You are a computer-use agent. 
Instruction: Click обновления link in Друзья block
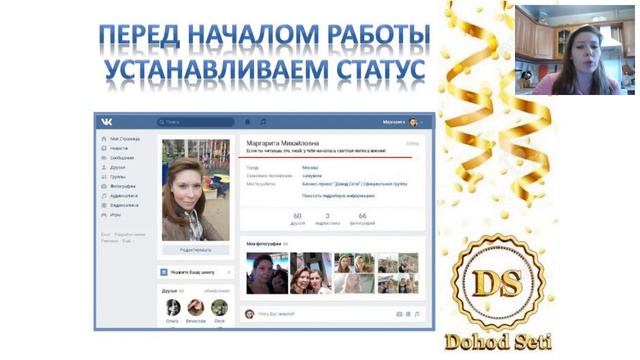217,291
